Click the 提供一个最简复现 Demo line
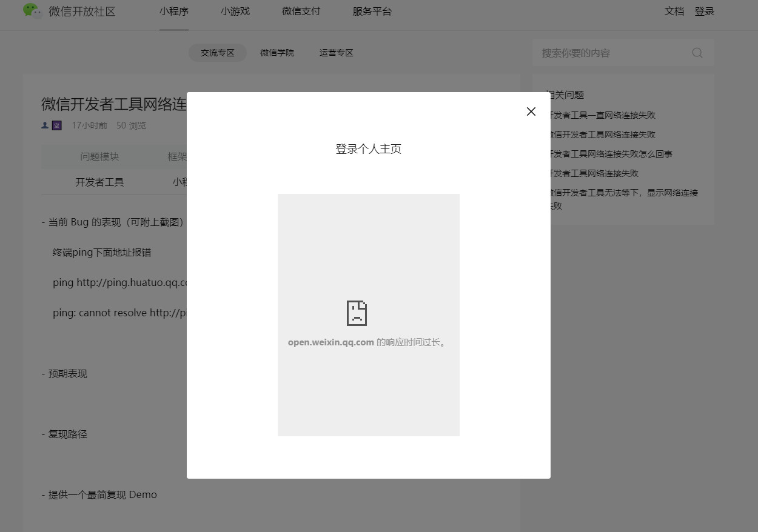 (x=99, y=494)
